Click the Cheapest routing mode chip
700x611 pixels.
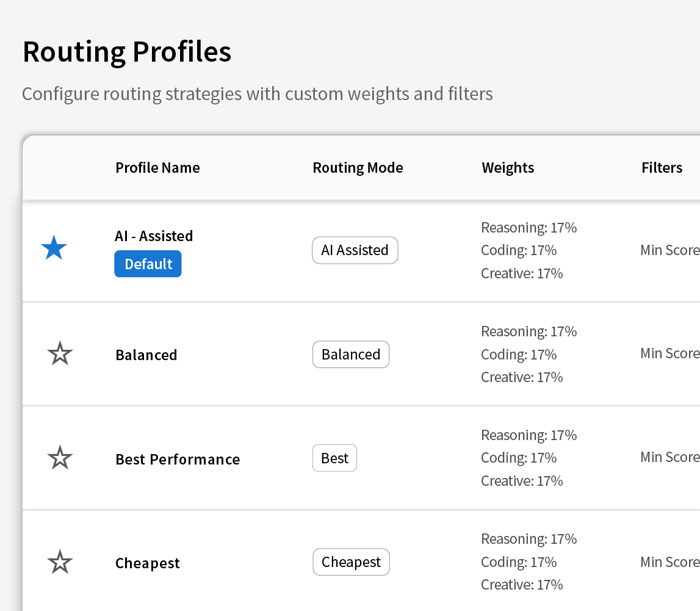pyautogui.click(x=352, y=562)
